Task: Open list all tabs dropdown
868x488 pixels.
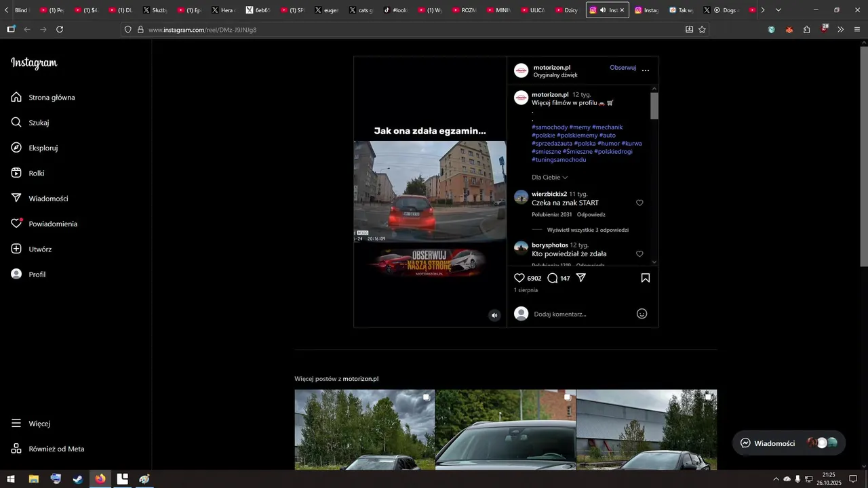Action: click(778, 10)
